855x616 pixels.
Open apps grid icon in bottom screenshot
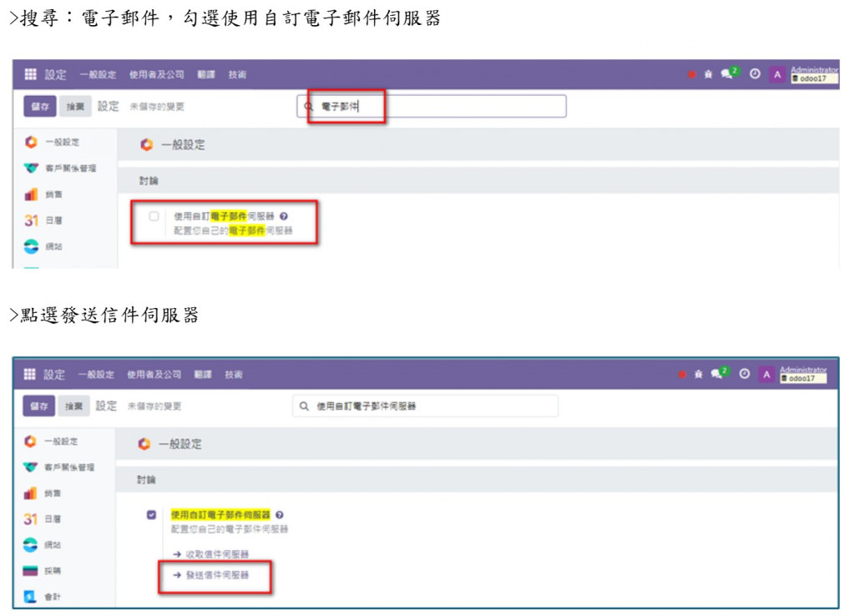[x=29, y=374]
